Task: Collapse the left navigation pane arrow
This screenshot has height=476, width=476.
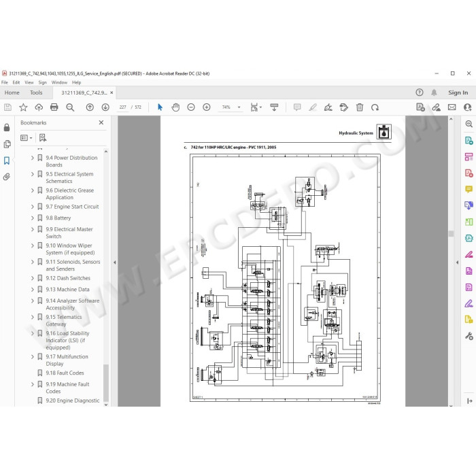Action: coord(114,262)
